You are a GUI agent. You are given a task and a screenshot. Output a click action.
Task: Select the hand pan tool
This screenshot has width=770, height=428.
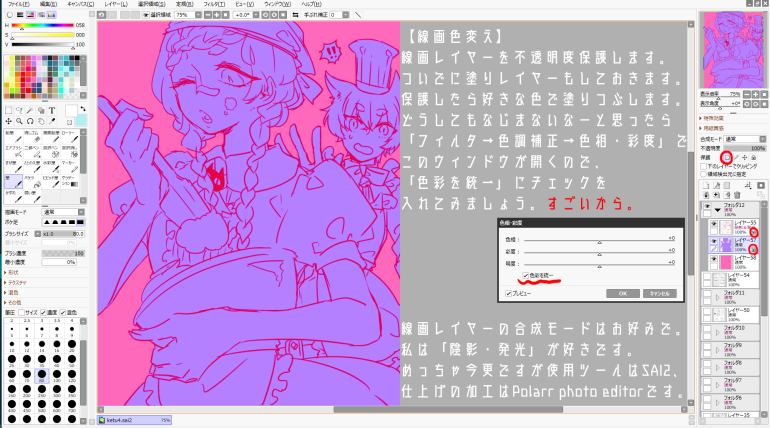pyautogui.click(x=41, y=121)
